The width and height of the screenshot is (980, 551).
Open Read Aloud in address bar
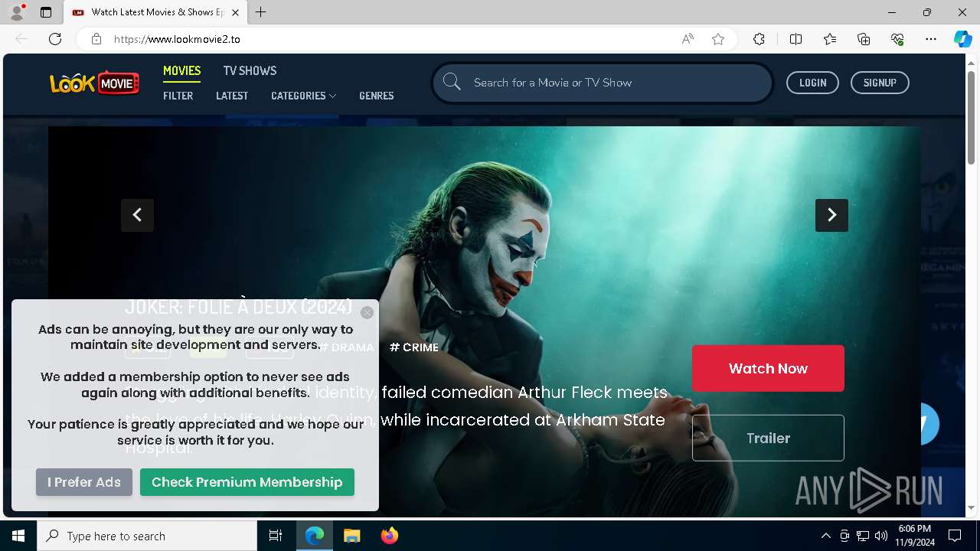point(688,39)
